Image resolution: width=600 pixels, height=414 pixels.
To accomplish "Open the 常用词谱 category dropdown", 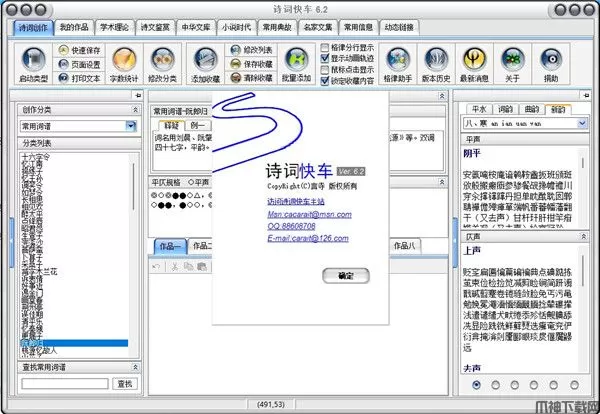I will 131,126.
